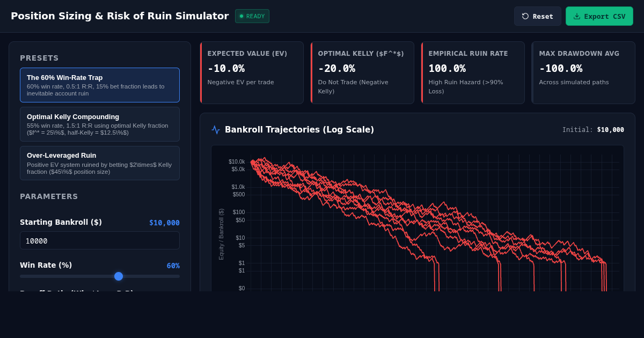Screen dimensions: 644x338
Task: Click the Expected Value card
Action: pyautogui.click(x=252, y=73)
